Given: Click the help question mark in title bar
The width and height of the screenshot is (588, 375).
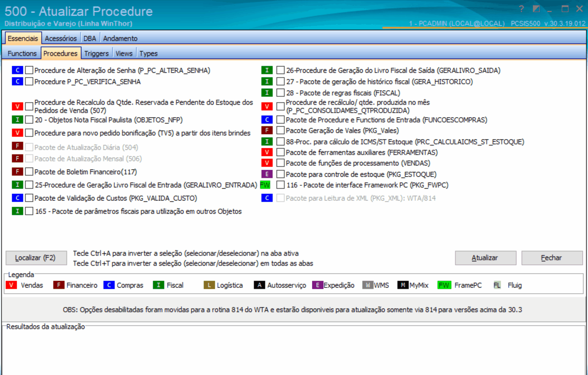Looking at the screenshot, I should 521,9.
